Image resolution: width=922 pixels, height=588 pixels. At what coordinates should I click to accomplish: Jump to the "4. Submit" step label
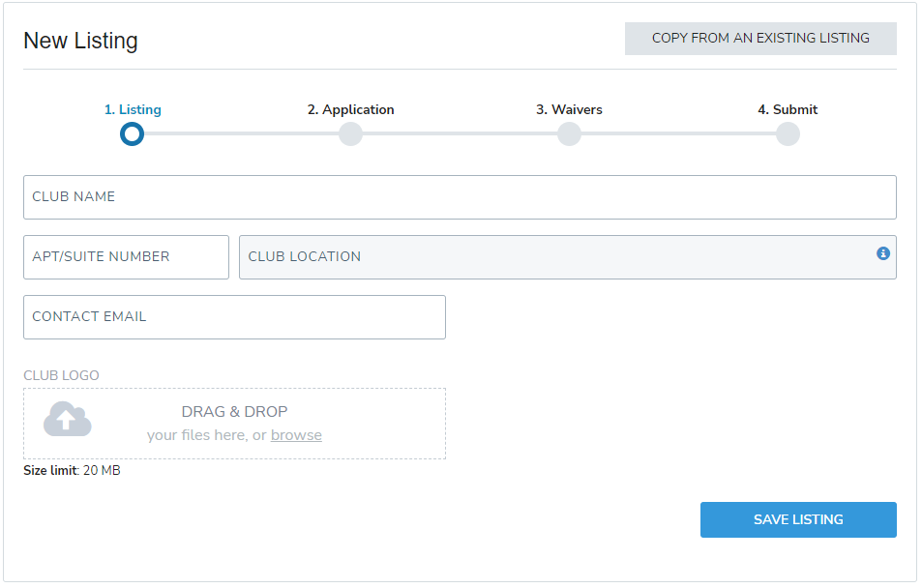(x=788, y=109)
